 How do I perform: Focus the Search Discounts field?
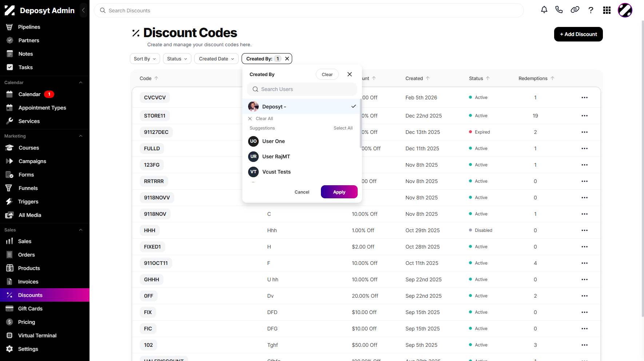(x=309, y=11)
